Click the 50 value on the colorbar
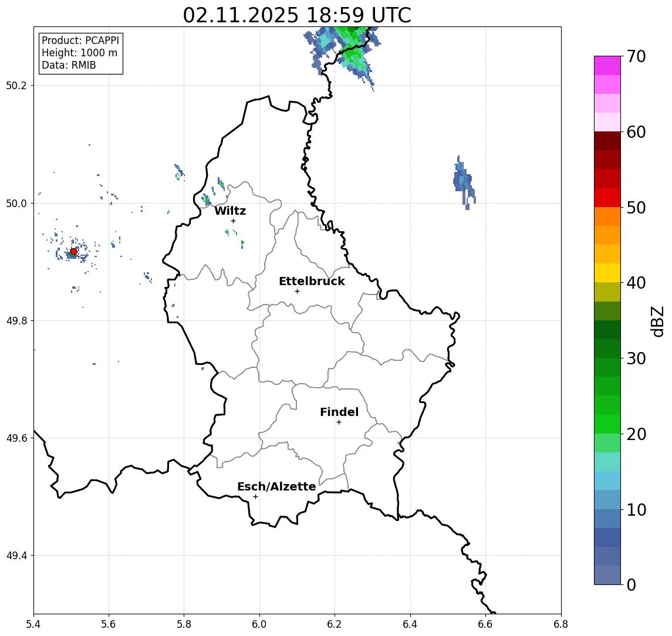The height and width of the screenshot is (636, 672). pyautogui.click(x=636, y=208)
